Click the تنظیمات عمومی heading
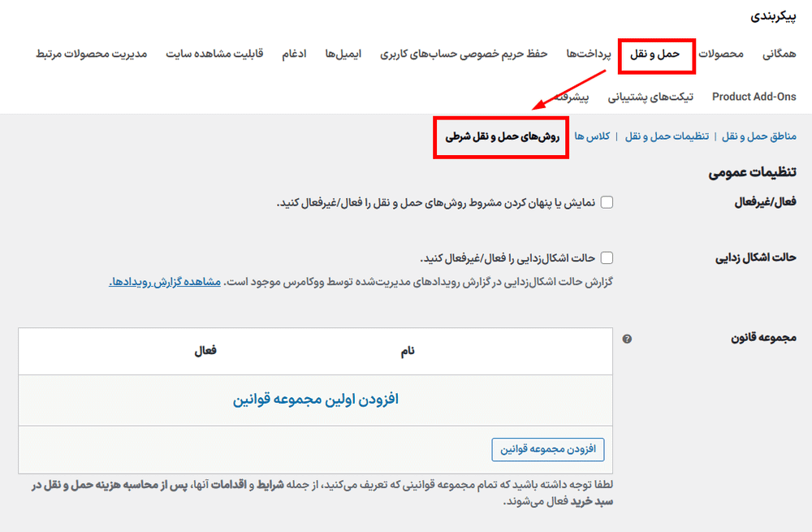Viewport: 812px width, 532px height. 753,172
